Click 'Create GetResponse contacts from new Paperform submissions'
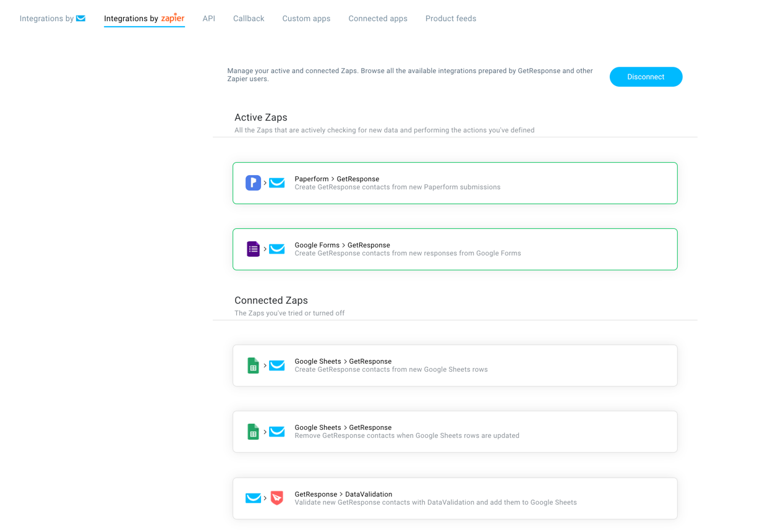The height and width of the screenshot is (532, 757). click(398, 187)
